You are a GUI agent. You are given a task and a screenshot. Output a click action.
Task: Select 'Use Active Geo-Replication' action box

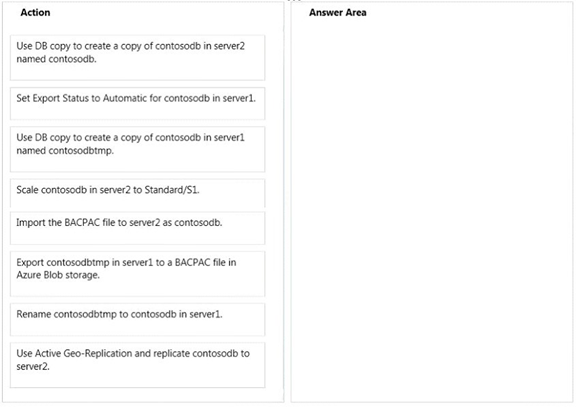click(x=137, y=365)
